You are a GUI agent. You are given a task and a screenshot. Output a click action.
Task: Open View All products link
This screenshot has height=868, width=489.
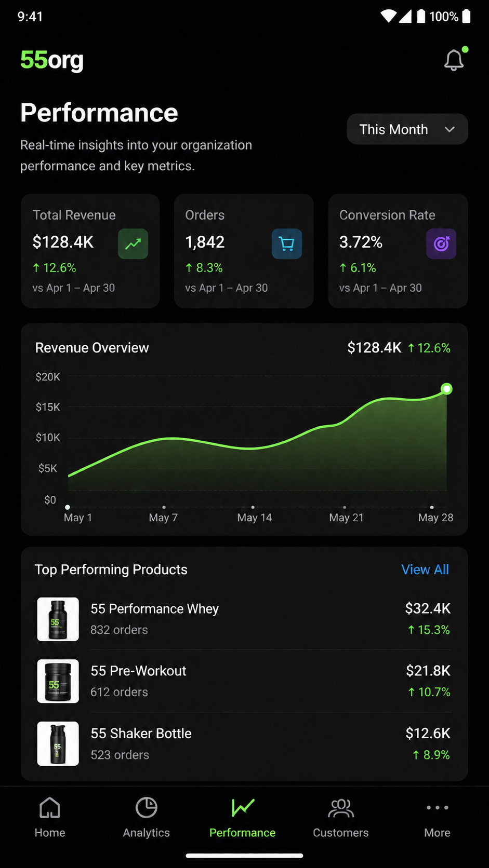(x=425, y=569)
